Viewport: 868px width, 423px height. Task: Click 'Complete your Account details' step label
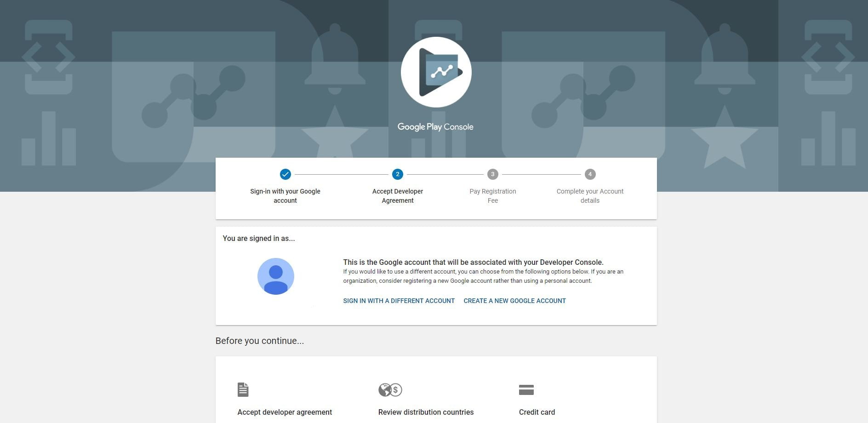coord(590,196)
